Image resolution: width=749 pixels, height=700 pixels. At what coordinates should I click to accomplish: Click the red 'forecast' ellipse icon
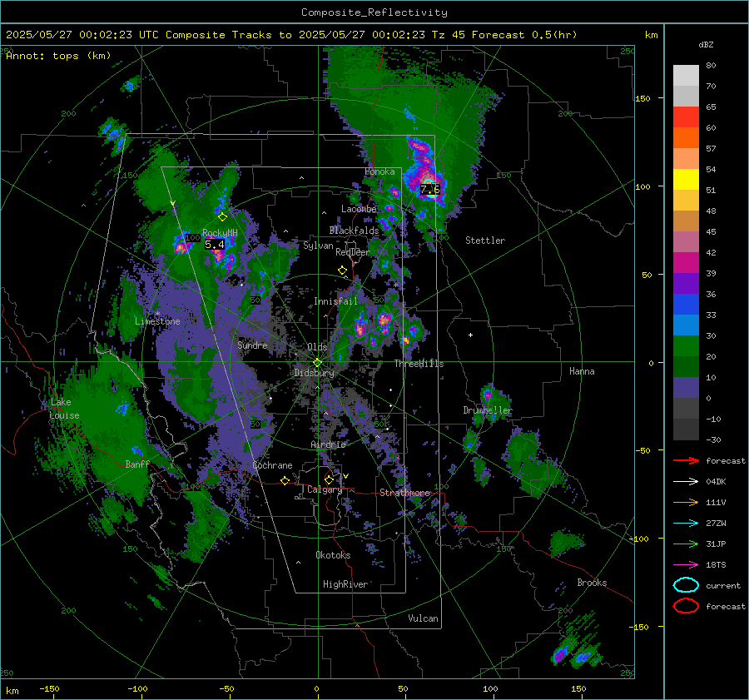(x=686, y=606)
